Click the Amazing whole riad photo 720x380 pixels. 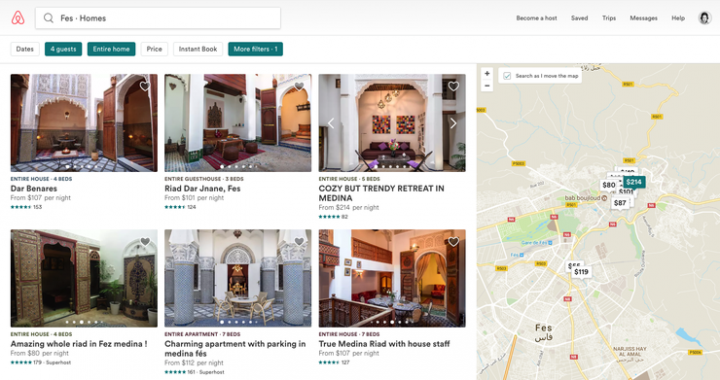tap(84, 278)
